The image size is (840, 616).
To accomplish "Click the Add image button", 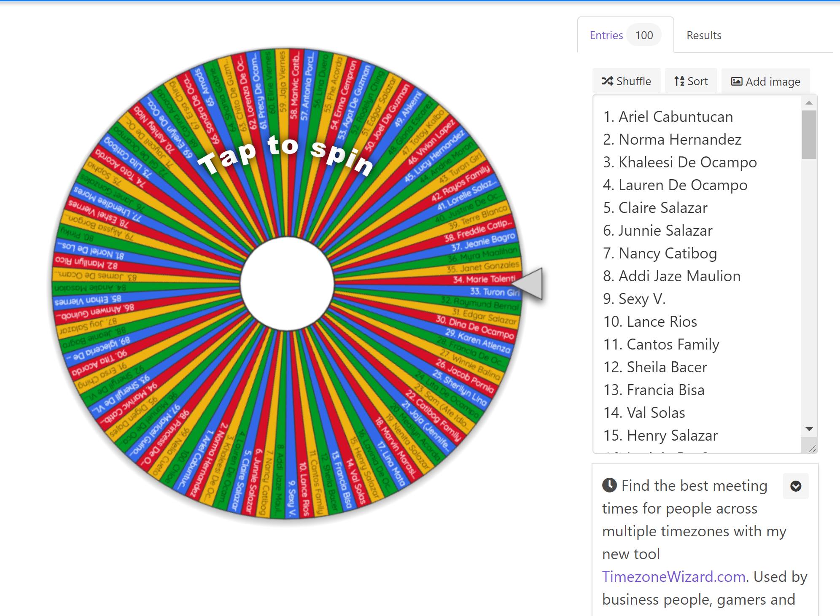I will click(765, 81).
